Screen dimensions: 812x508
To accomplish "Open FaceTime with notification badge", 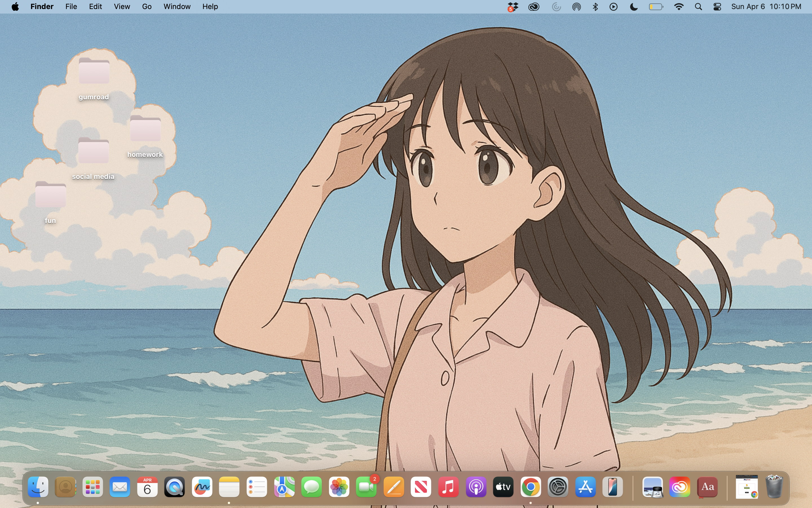I will (x=367, y=487).
